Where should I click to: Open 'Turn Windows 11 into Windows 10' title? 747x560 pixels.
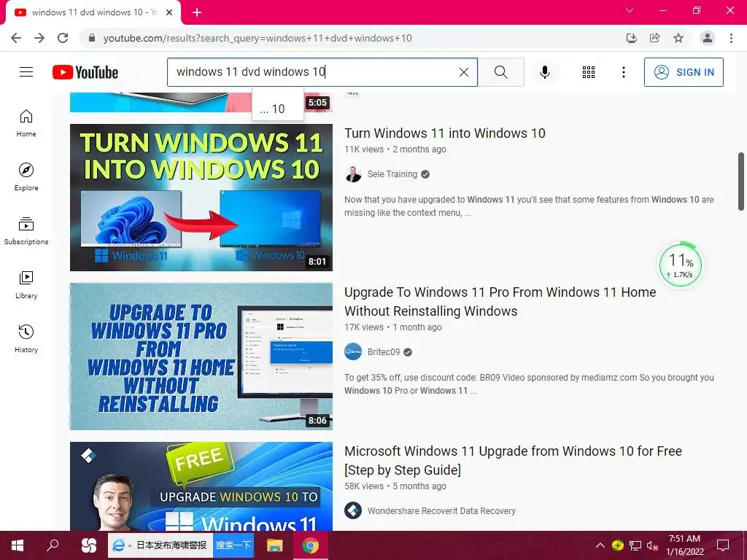coord(445,133)
